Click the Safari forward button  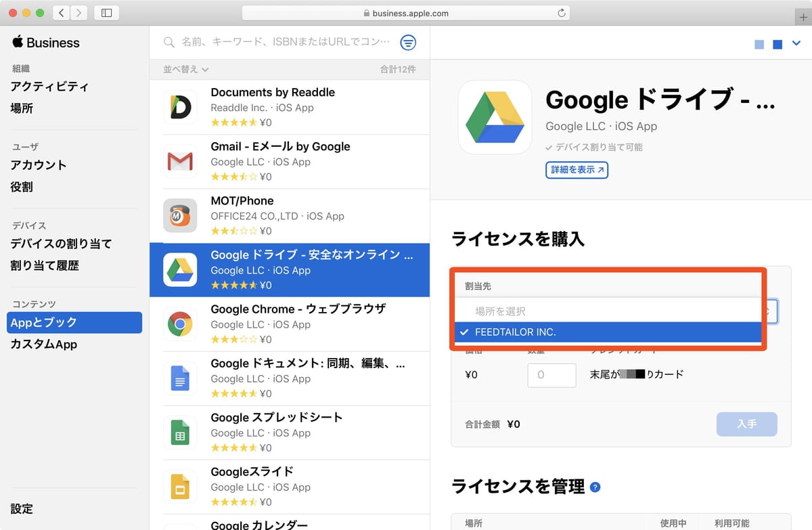[78, 13]
